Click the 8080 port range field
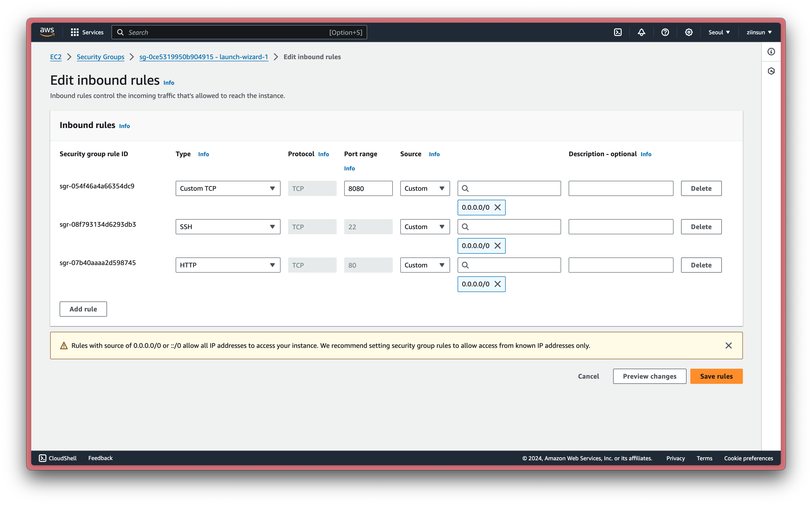This screenshot has width=812, height=505. [x=368, y=188]
